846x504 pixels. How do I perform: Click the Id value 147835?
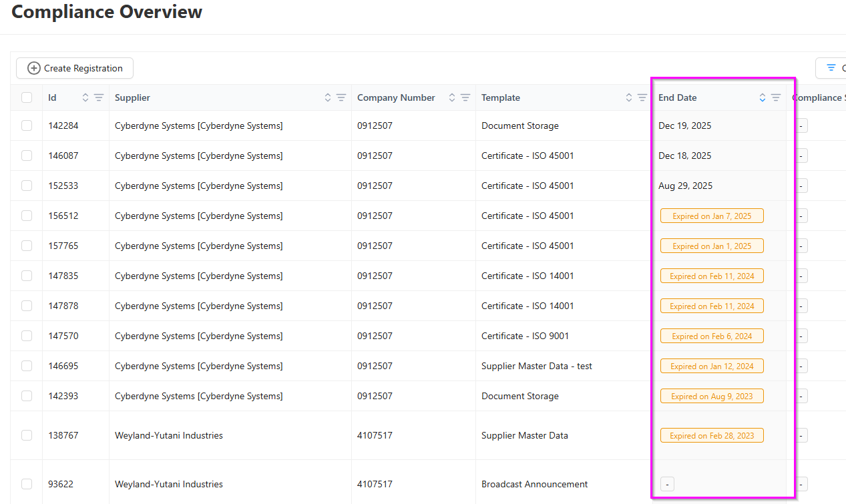click(63, 276)
